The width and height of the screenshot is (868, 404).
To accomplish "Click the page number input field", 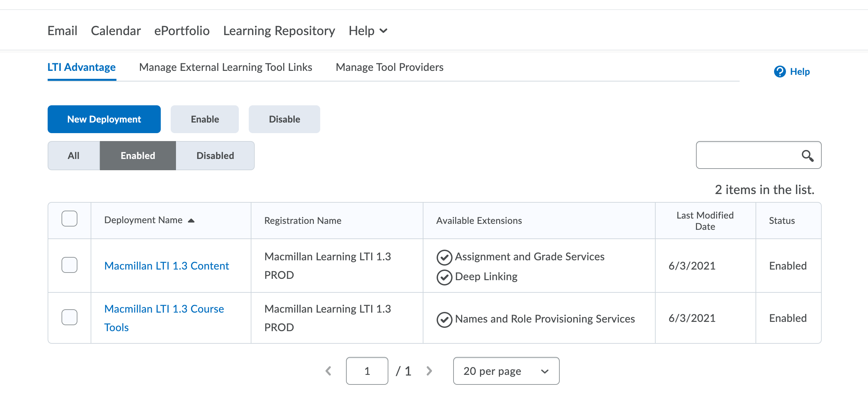I will 367,371.
